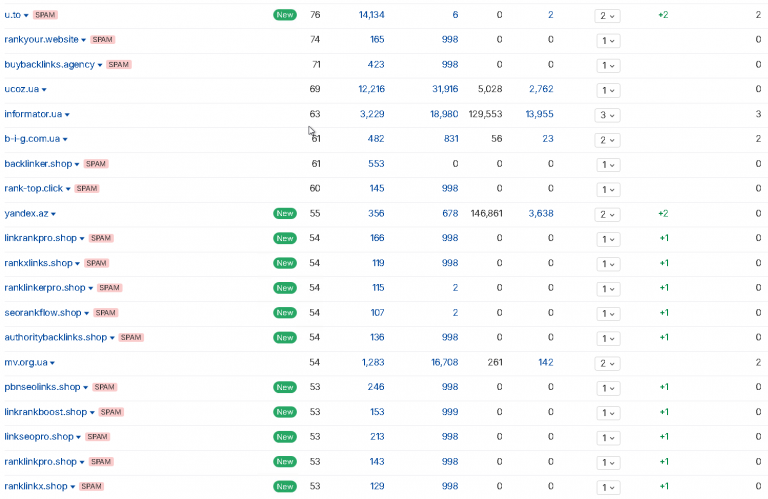Click value 5,028 in ucoz.ua row
The width and height of the screenshot is (768, 499).
pyautogui.click(x=490, y=89)
